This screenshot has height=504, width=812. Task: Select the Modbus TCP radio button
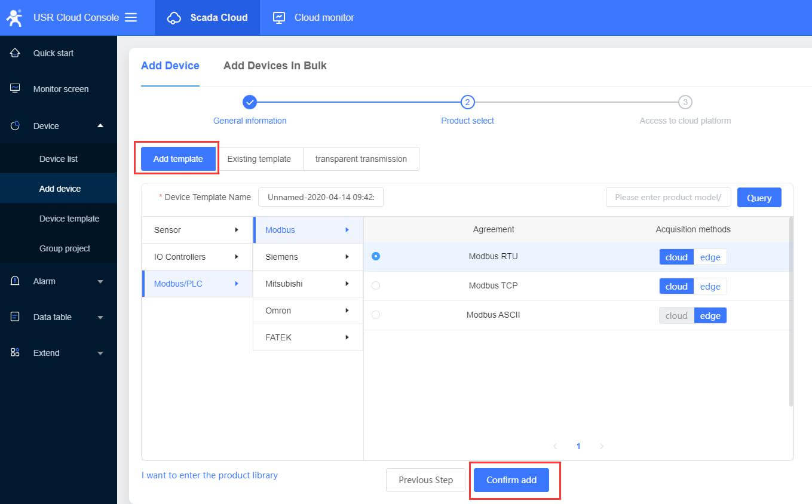click(376, 285)
